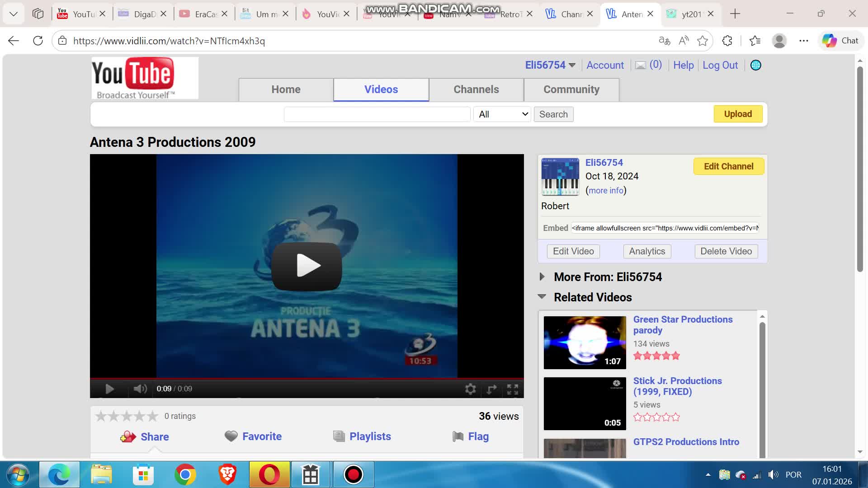Open the Playlists icon under the video

coord(339,436)
